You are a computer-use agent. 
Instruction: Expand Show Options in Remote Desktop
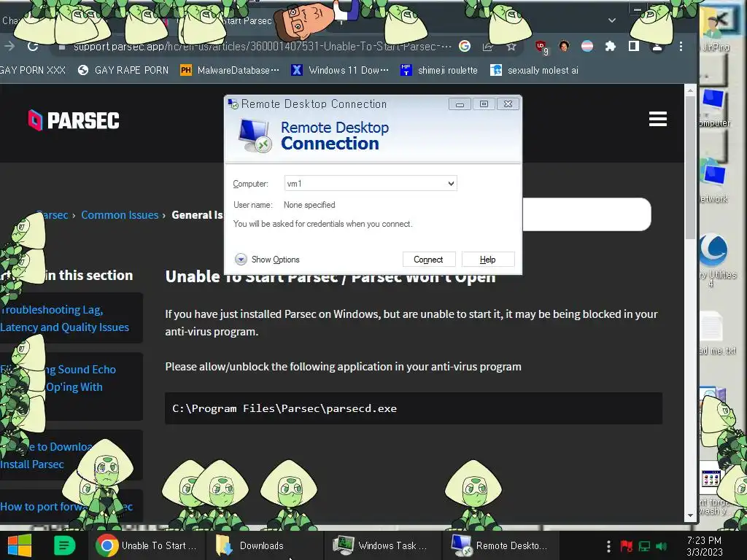pyautogui.click(x=267, y=260)
